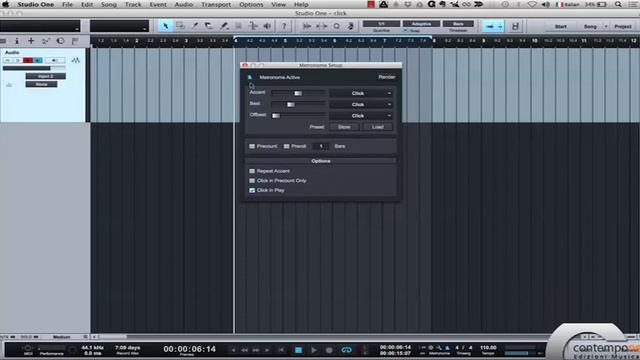Viewport: 640px width, 360px height.
Task: Click the Load preset button
Action: (378, 127)
